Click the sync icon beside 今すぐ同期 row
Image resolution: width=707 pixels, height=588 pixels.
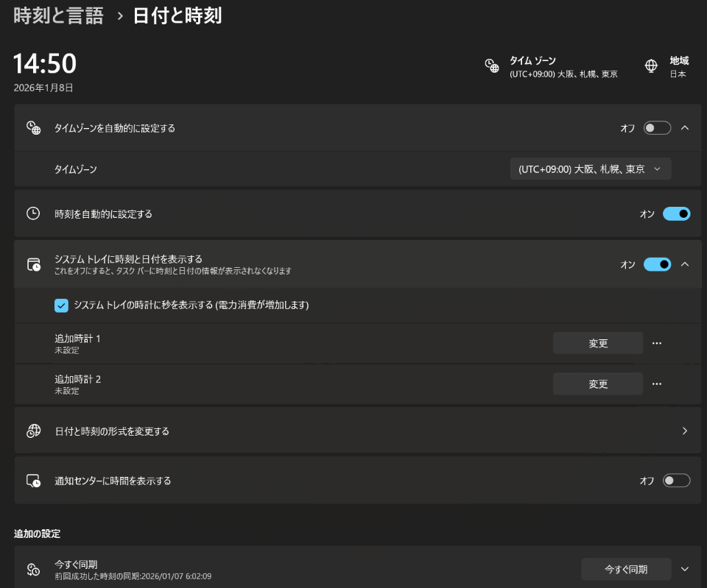click(34, 570)
